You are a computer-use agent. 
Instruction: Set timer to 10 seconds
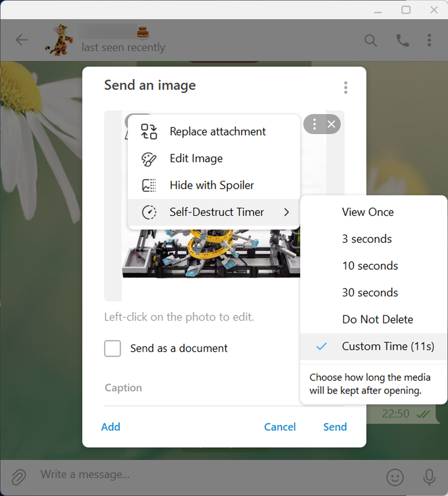click(x=370, y=266)
